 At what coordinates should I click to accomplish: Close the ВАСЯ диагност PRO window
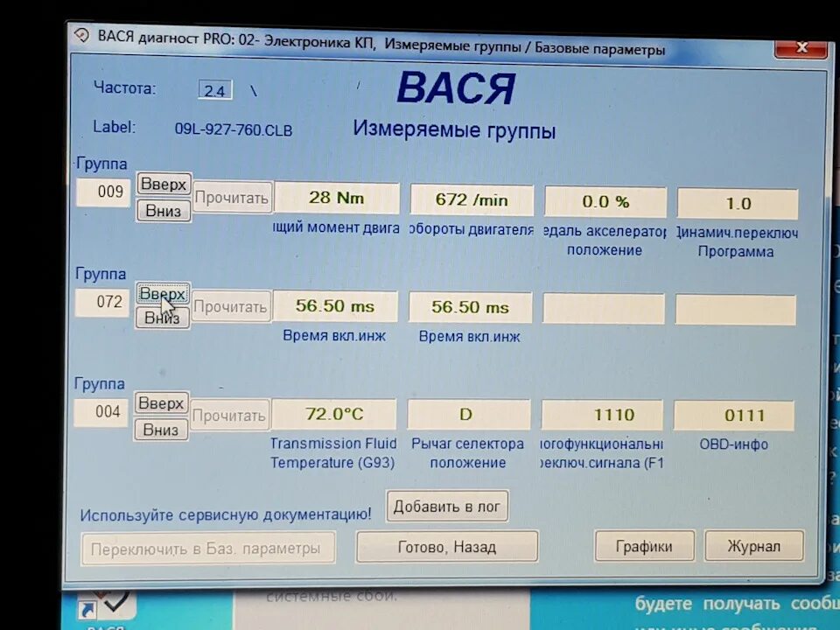801,48
